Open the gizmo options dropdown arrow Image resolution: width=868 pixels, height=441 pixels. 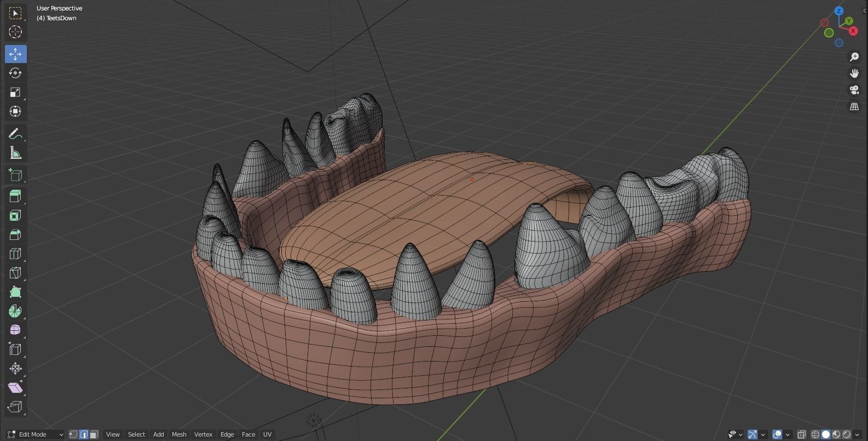click(763, 434)
